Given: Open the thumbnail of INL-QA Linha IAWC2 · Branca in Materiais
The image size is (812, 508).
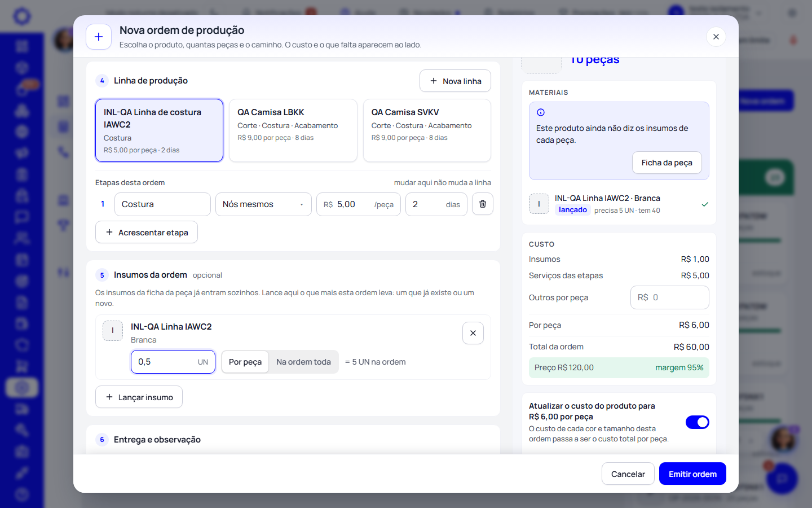Looking at the screenshot, I should tap(539, 204).
